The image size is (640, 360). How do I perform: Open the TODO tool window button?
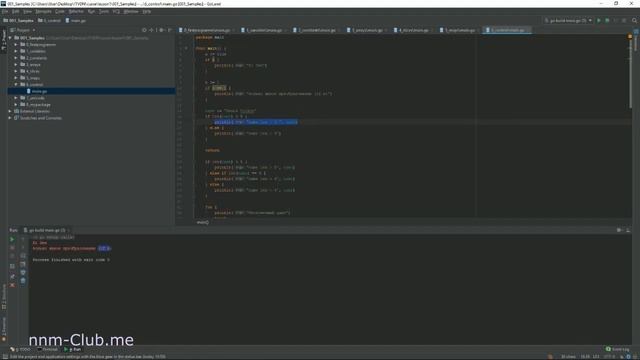(20, 349)
